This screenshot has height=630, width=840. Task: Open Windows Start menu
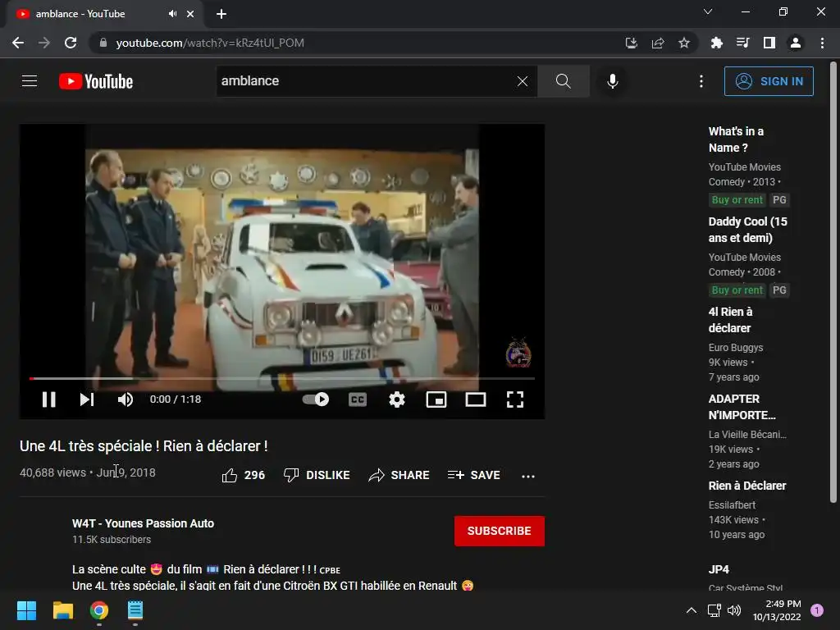point(26,610)
